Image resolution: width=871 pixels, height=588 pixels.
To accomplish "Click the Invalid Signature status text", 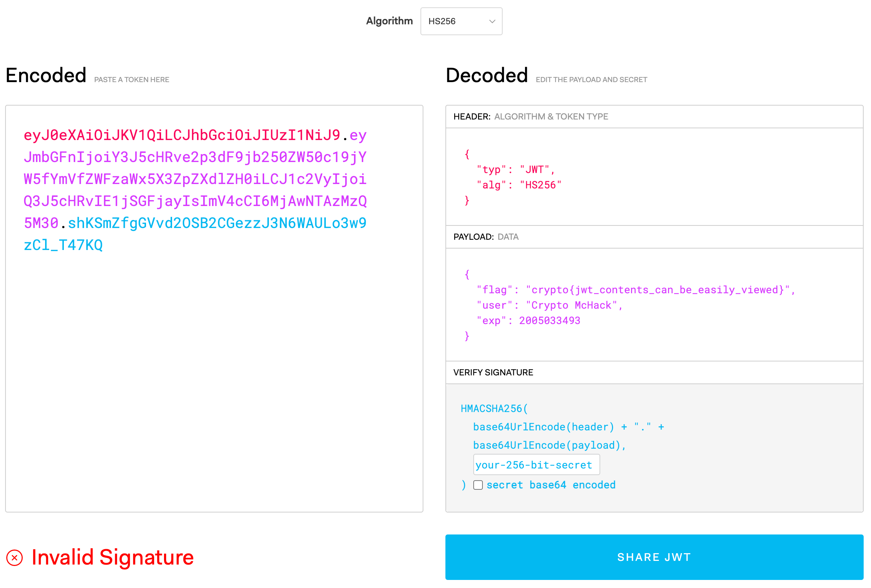I will pos(112,557).
